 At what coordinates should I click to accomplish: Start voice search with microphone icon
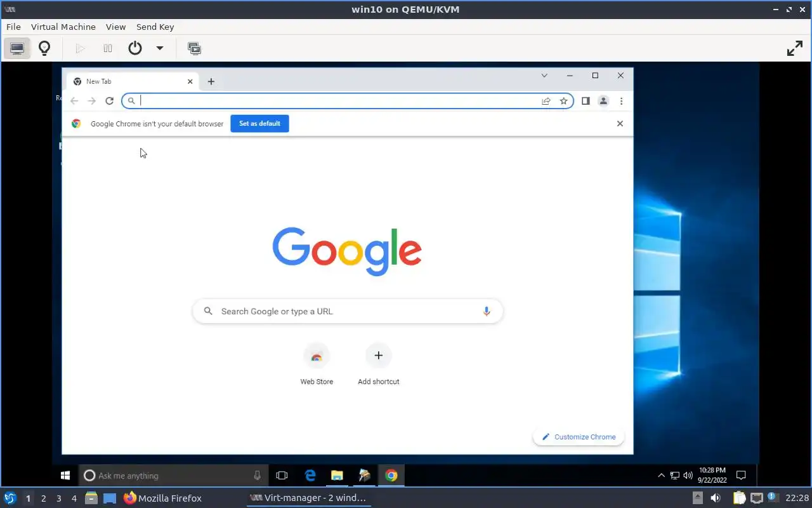pos(487,311)
